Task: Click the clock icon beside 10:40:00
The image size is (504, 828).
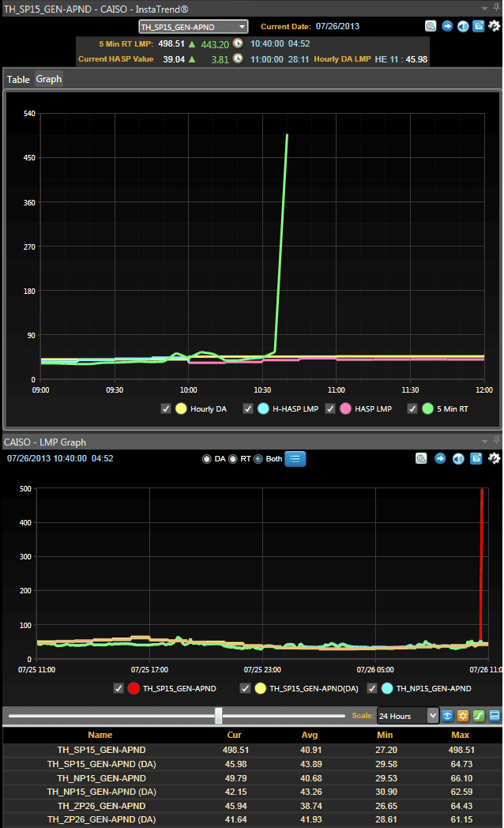Action: pos(238,43)
